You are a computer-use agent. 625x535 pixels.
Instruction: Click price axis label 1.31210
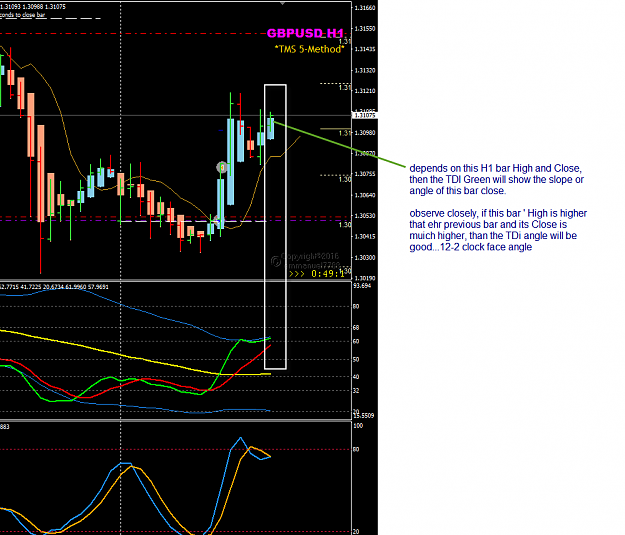point(365,91)
